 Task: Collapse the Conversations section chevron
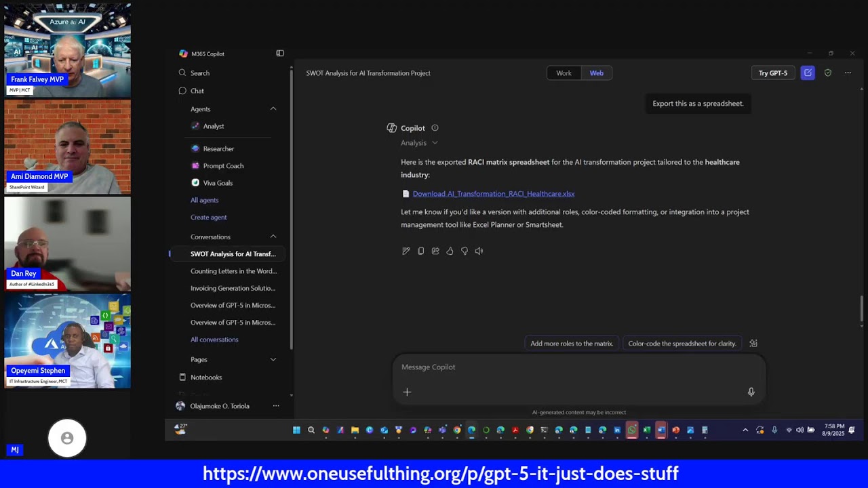[x=273, y=237]
